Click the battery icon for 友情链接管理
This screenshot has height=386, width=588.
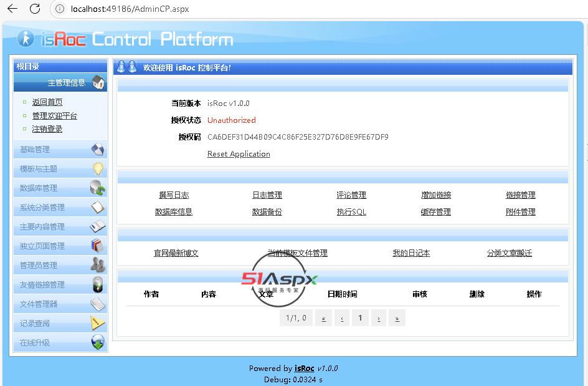[98, 284]
